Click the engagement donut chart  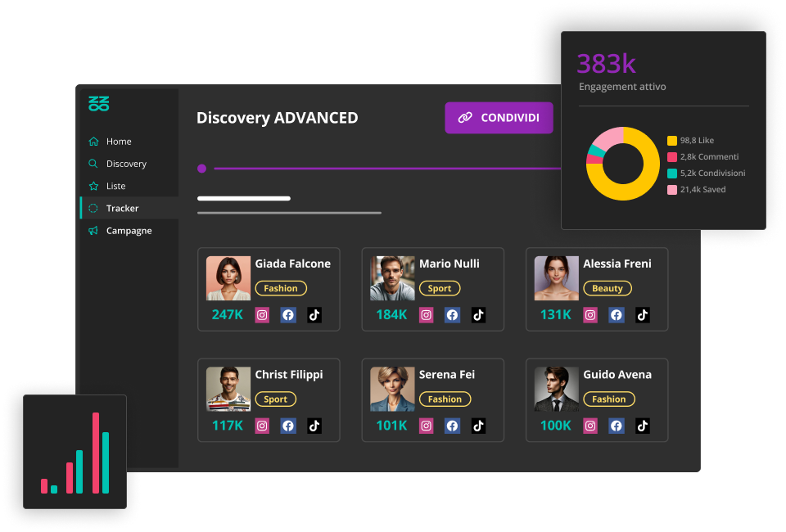622,164
